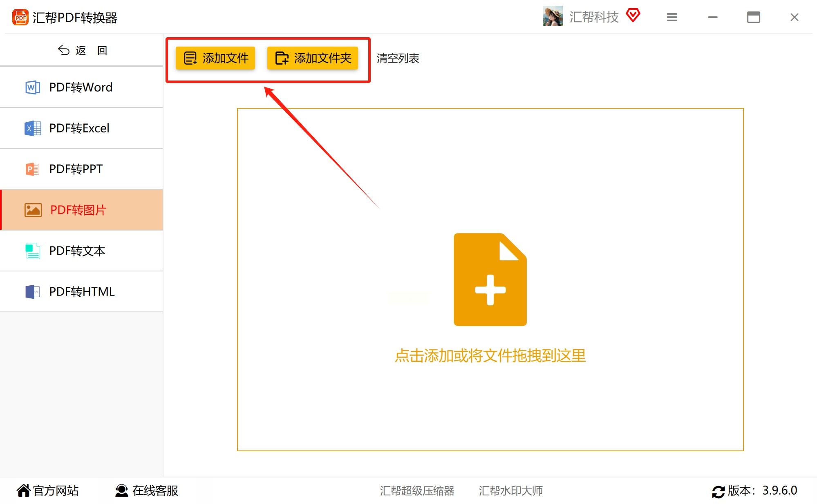817x504 pixels.
Task: Open the 汇帮超级压缩器 link
Action: [417, 491]
